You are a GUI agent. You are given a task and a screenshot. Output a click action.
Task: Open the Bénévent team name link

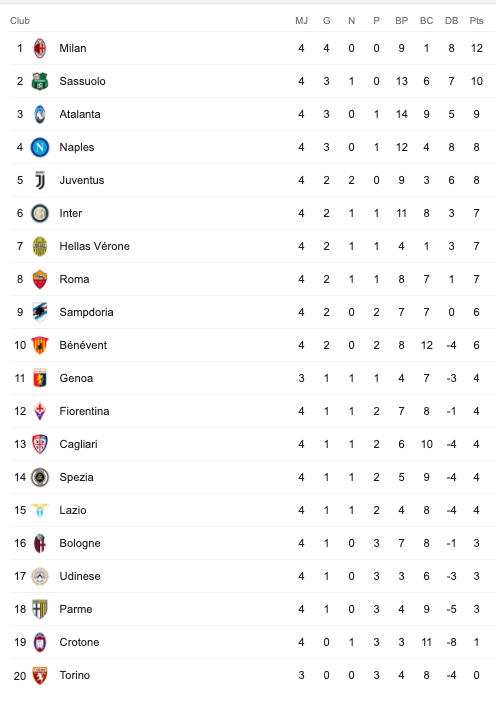(x=83, y=345)
